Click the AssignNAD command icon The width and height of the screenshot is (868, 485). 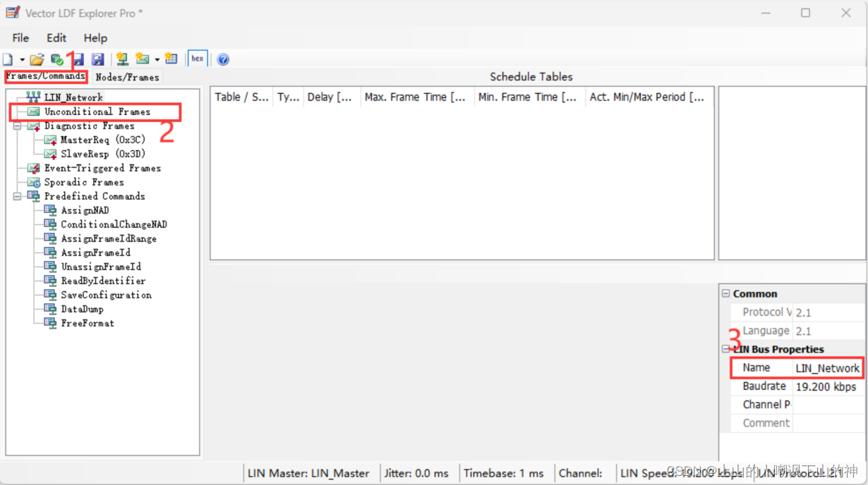pos(50,210)
